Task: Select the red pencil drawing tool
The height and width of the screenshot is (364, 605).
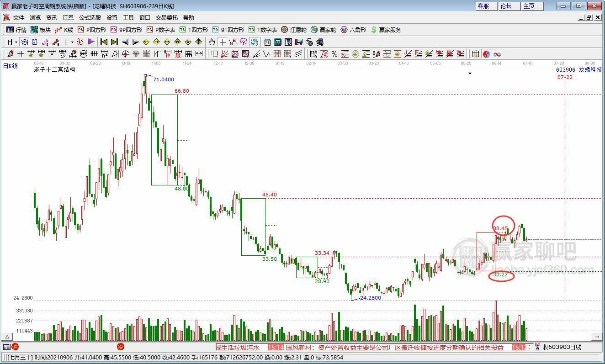Action: point(10,54)
